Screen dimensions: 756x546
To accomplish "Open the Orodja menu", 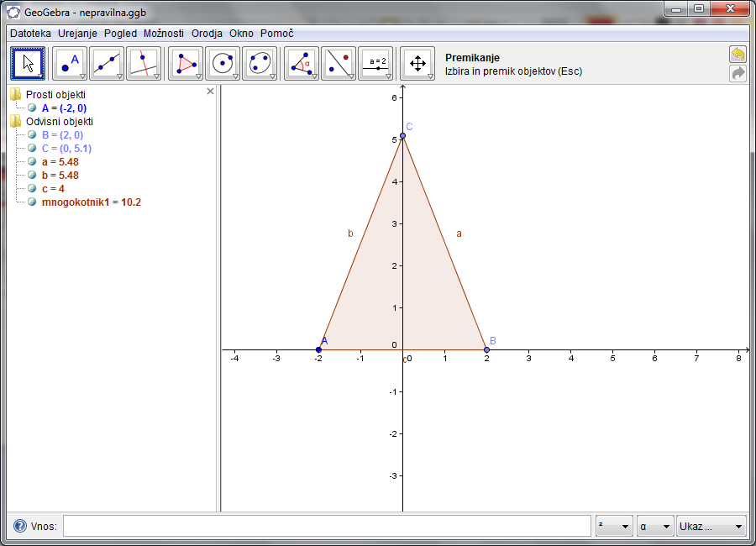I will pos(207,34).
